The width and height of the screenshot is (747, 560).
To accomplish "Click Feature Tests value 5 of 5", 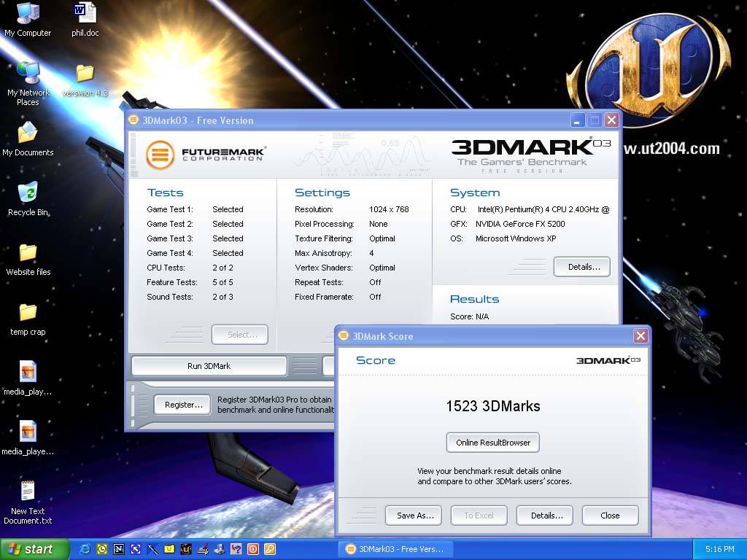I will 223,282.
